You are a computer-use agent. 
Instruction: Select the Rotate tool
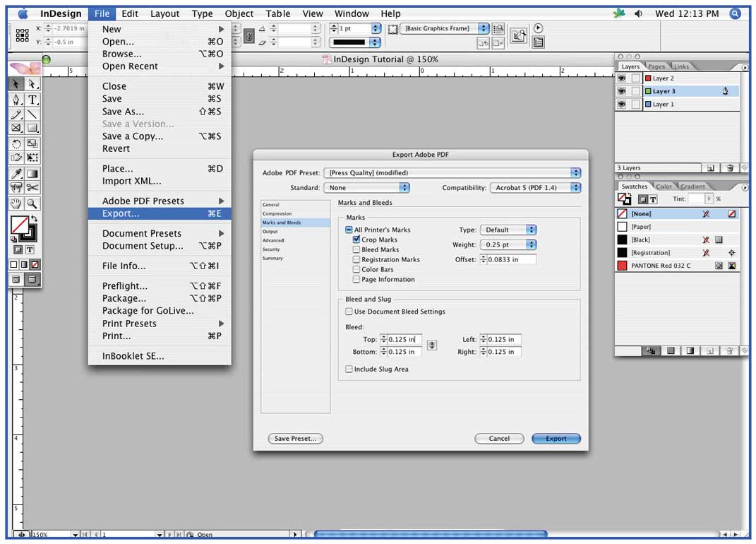tap(16, 144)
